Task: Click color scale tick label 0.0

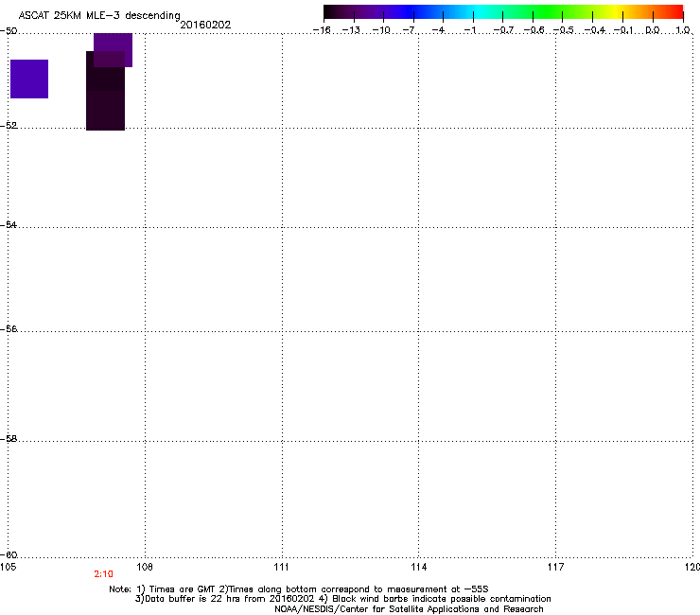Action: pyautogui.click(x=653, y=30)
